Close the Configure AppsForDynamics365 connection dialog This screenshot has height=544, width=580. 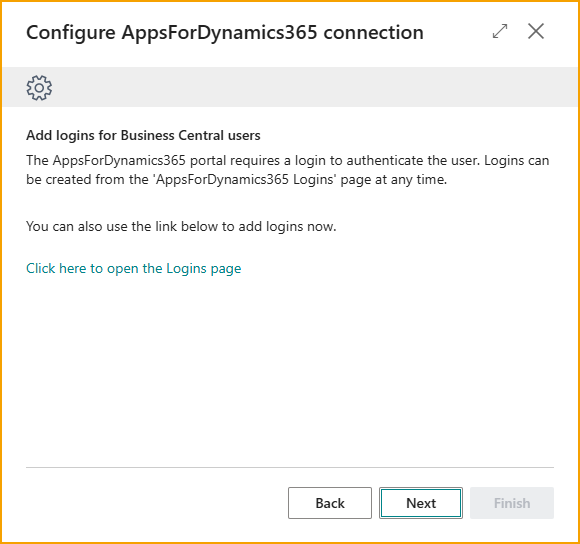pyautogui.click(x=536, y=31)
